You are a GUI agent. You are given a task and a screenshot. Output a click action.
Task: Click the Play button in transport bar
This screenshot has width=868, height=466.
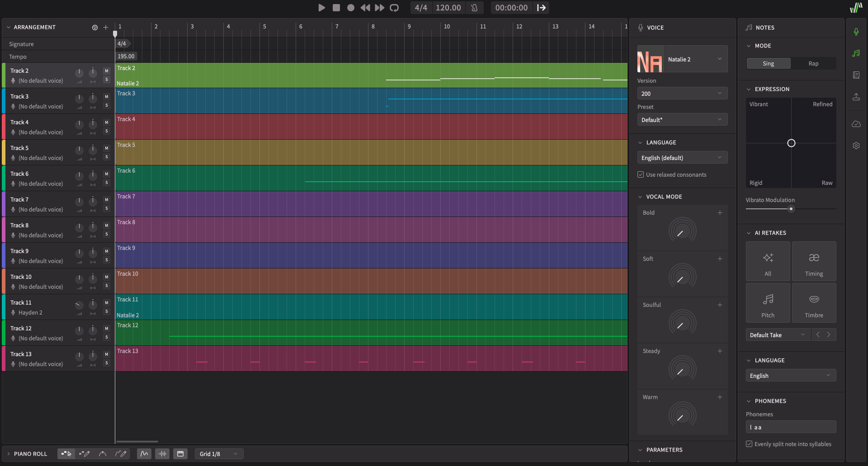coord(321,8)
